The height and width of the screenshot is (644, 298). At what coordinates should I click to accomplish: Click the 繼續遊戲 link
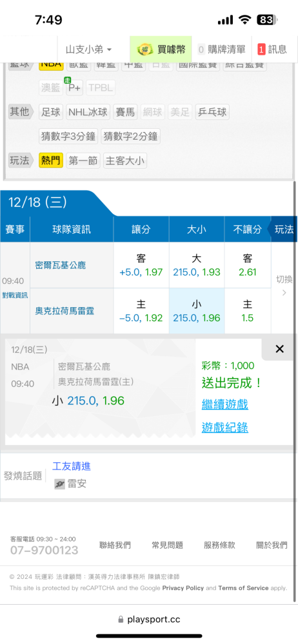pos(224,404)
